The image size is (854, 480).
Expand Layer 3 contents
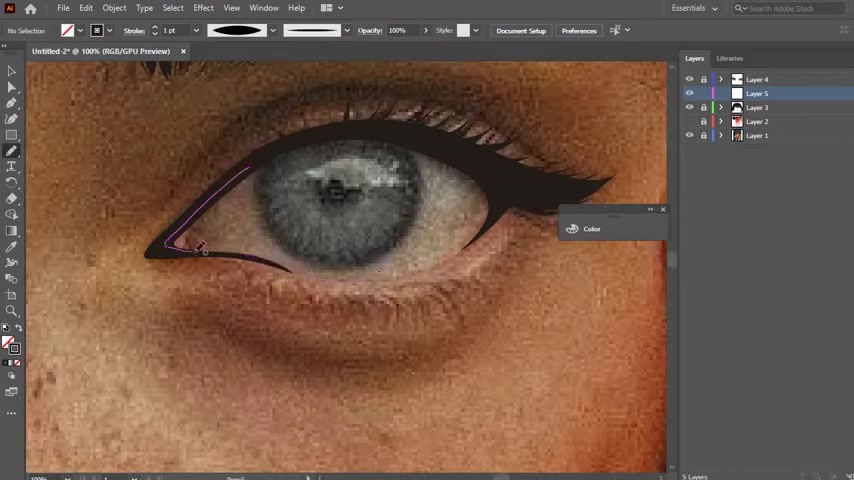pyautogui.click(x=721, y=107)
